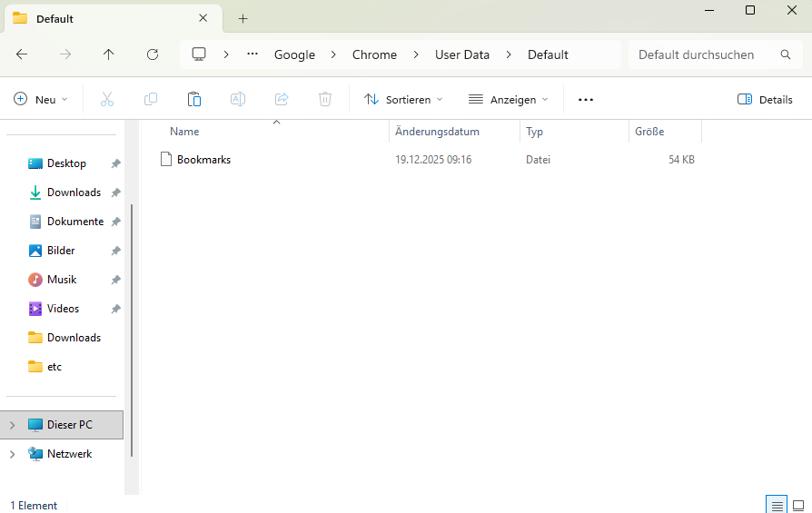This screenshot has width=812, height=513.
Task: Click the Delete trash icon
Action: 324,99
